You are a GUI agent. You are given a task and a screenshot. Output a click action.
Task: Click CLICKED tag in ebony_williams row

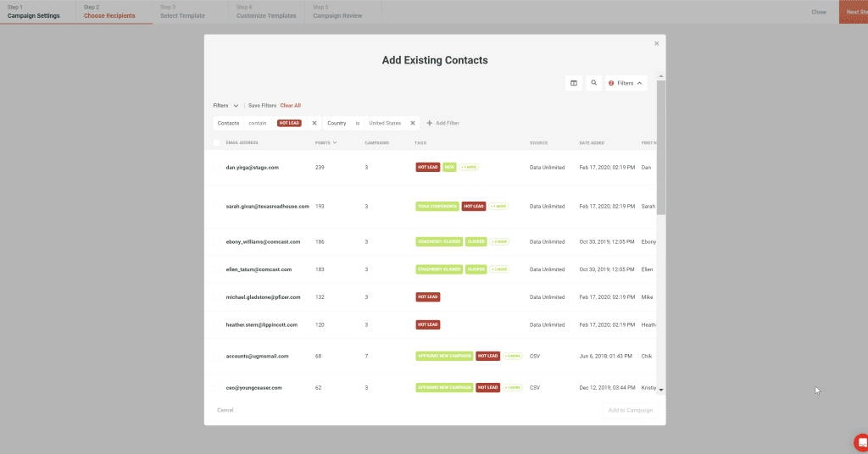[x=476, y=241]
